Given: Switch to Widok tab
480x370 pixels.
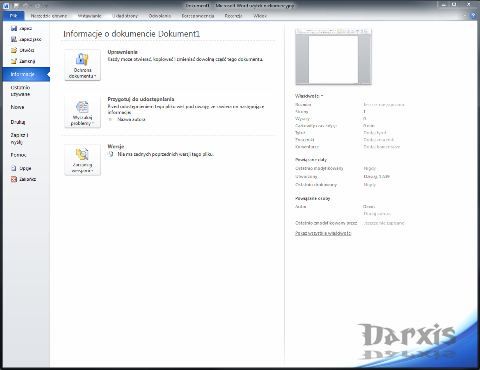Looking at the screenshot, I should coord(260,16).
